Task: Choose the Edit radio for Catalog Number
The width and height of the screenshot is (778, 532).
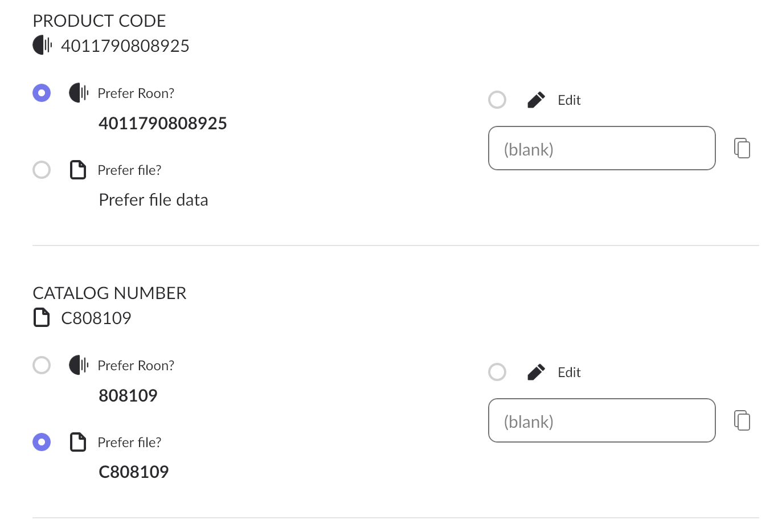Action: point(497,372)
